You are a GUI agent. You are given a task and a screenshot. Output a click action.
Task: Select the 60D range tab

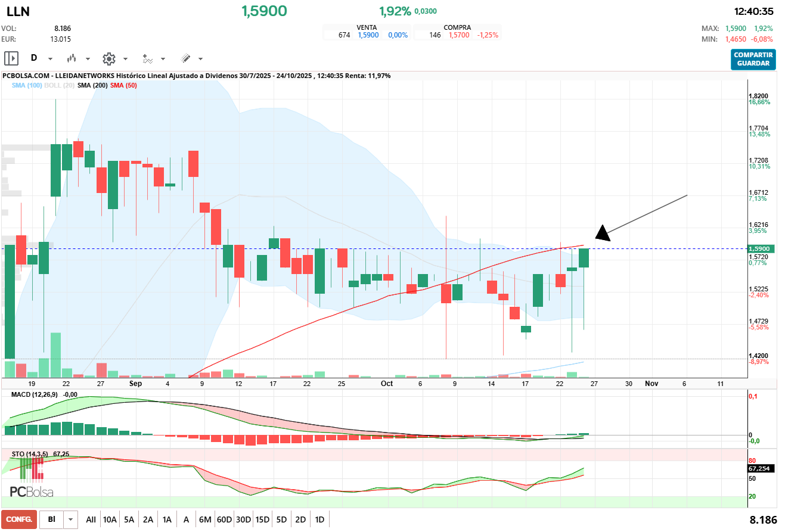point(224,519)
